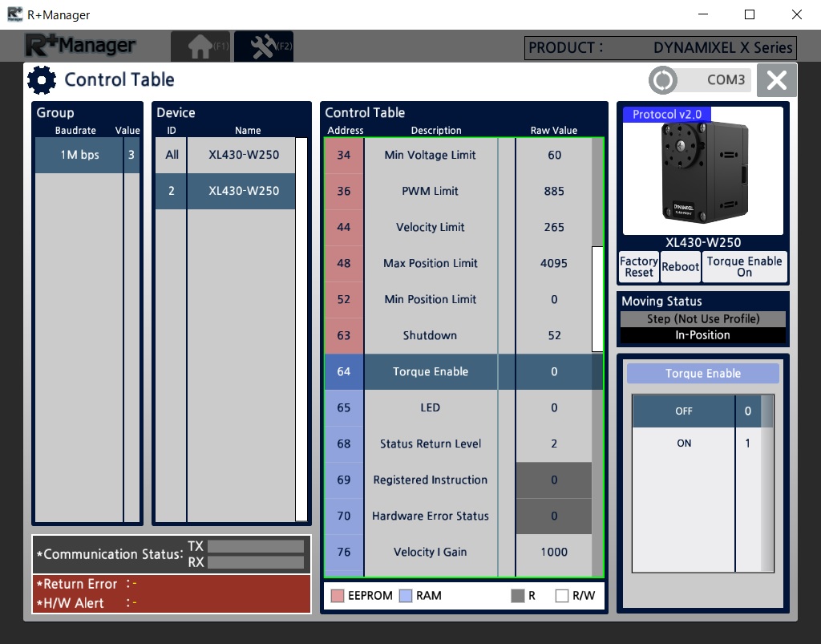Click the Device list scrollbar
821x644 pixels.
pyautogui.click(x=301, y=330)
